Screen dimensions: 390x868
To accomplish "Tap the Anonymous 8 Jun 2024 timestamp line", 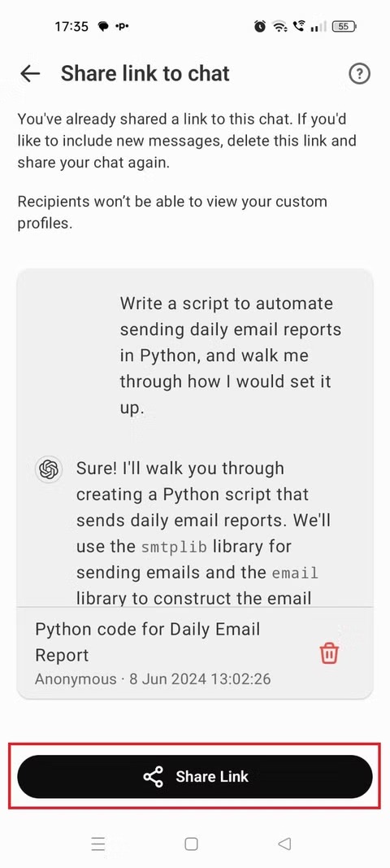I will click(153, 678).
